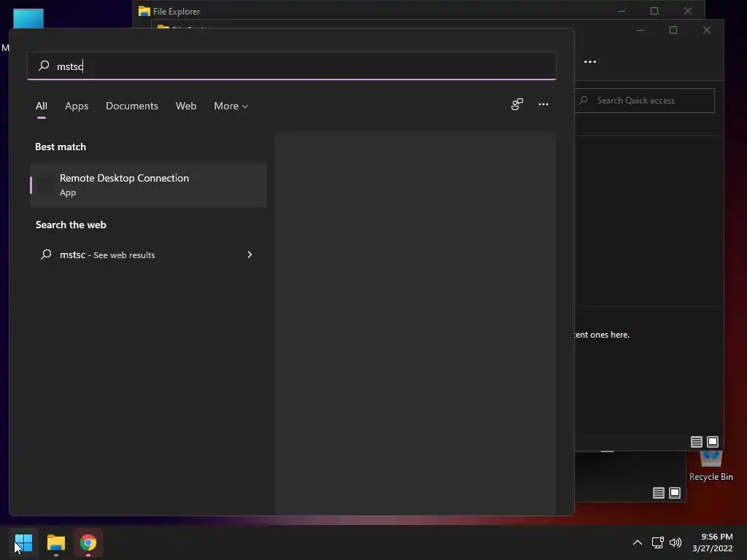Click the Windows Start button
747x560 pixels.
click(23, 542)
